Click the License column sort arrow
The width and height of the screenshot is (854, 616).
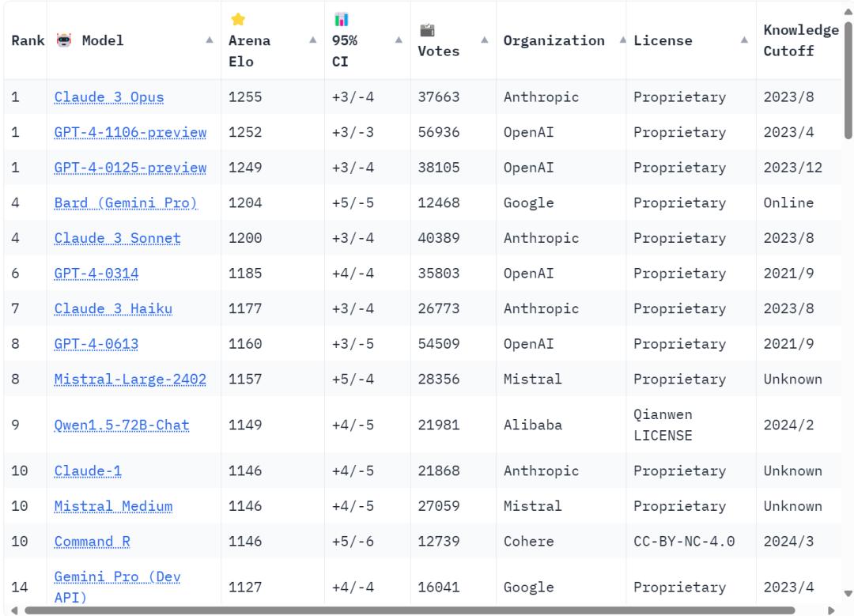tap(744, 40)
